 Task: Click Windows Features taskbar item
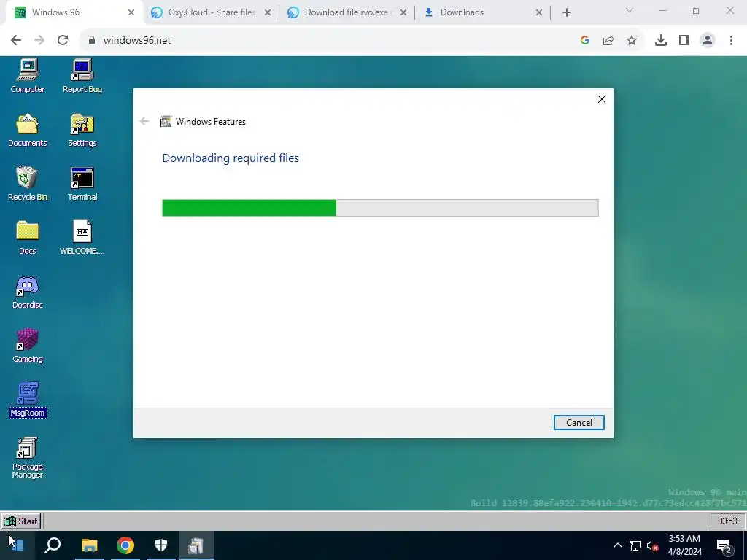[196, 545]
